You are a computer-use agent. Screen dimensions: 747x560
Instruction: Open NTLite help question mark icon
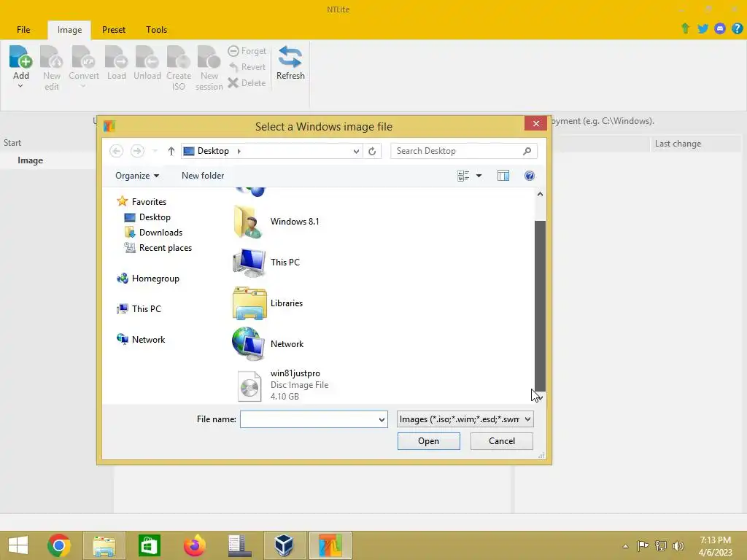(x=737, y=28)
